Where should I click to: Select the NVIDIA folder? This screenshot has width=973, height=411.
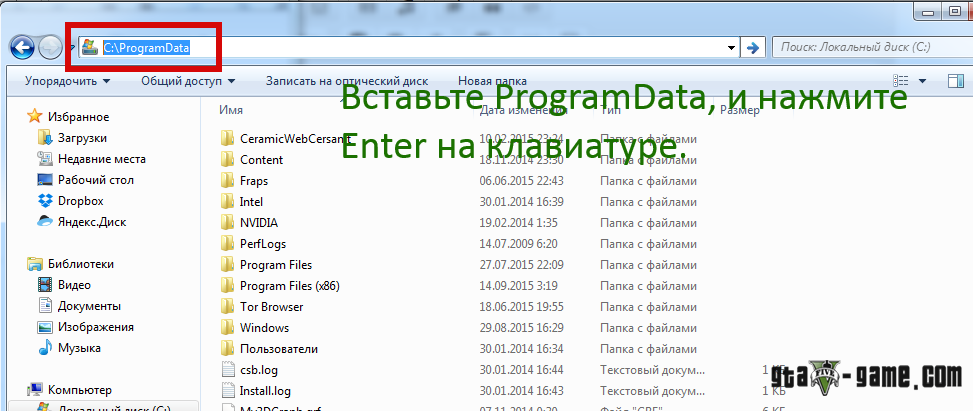pyautogui.click(x=259, y=223)
